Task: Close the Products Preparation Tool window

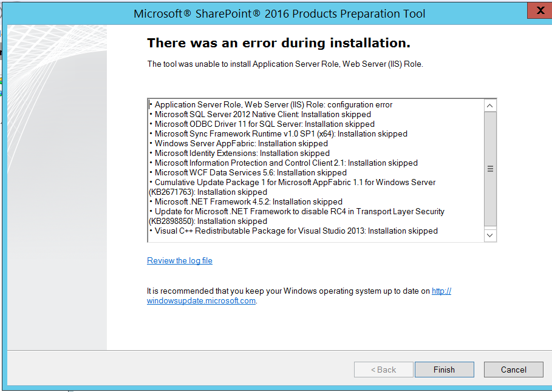Action: pos(539,10)
